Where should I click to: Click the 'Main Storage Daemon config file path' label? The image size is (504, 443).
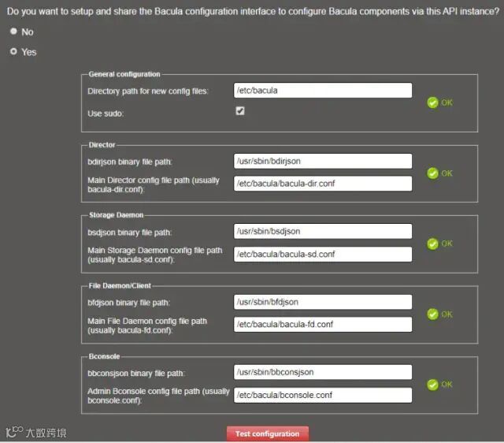[154, 255]
